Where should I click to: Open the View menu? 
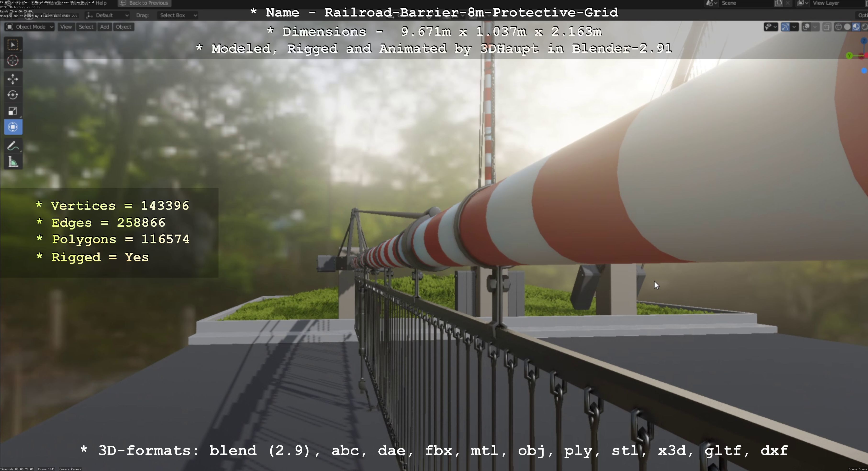[66, 27]
